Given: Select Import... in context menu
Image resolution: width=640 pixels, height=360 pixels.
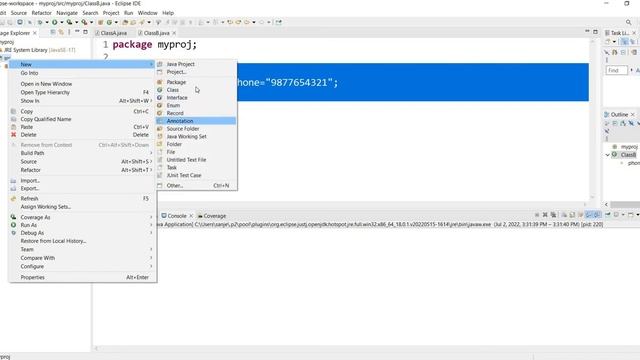Looking at the screenshot, I should click(x=83, y=180).
